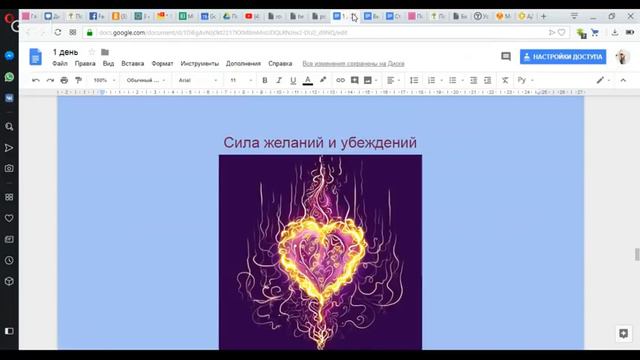
Task: Open WhatsApp in Opera sidebar
Action: pos(9,77)
